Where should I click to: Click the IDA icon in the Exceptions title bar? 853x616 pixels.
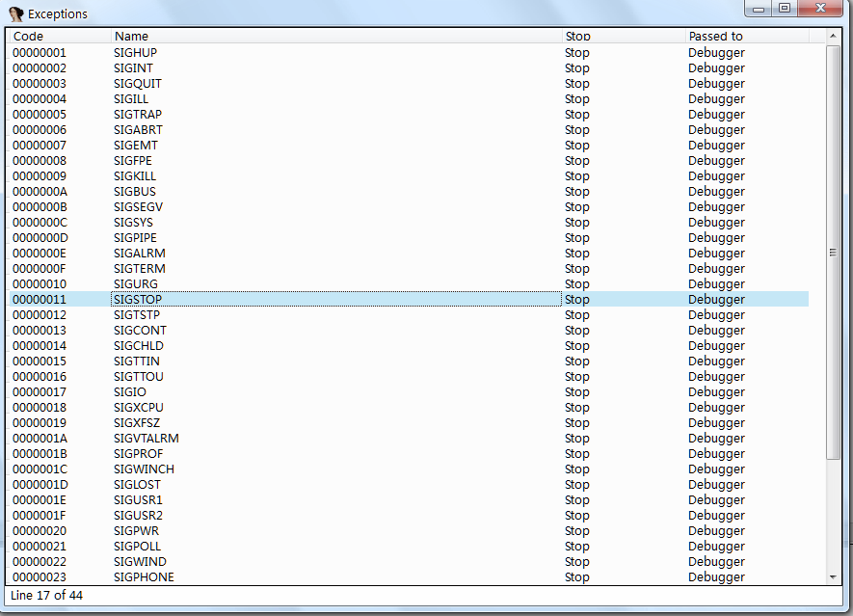click(15, 13)
